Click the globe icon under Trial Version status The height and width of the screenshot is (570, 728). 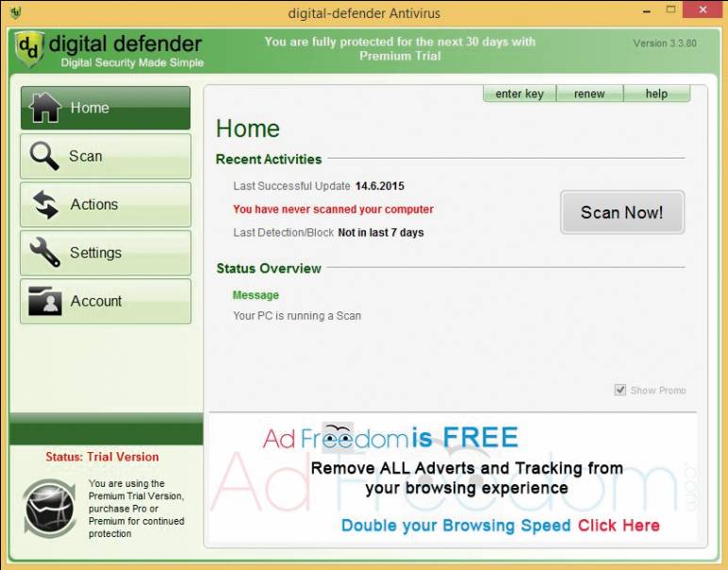(49, 509)
